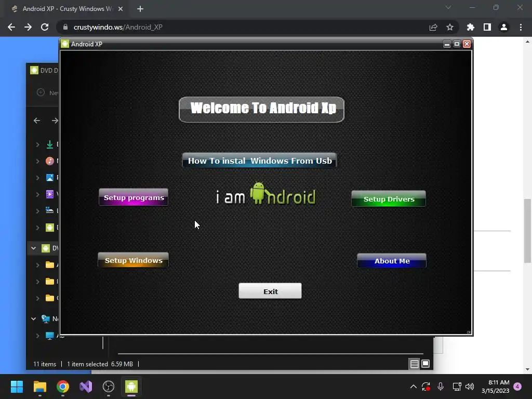Expand the Pictures tree item
Screen dimensions: 532x399
click(x=37, y=178)
